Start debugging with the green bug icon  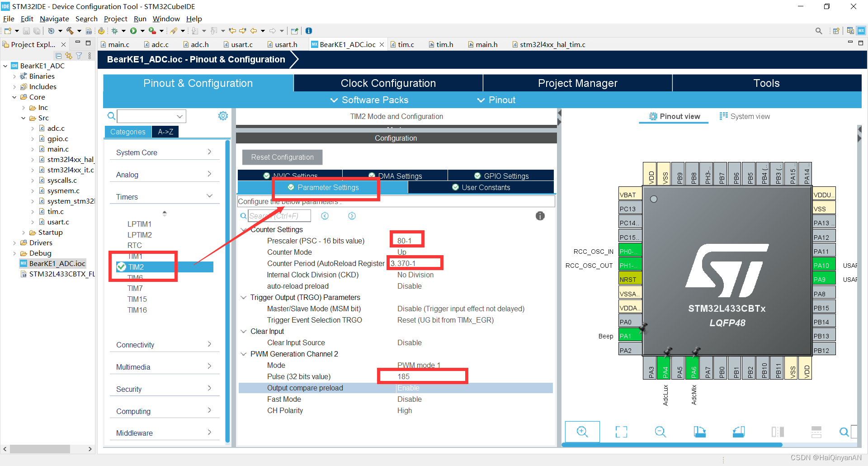(x=115, y=31)
